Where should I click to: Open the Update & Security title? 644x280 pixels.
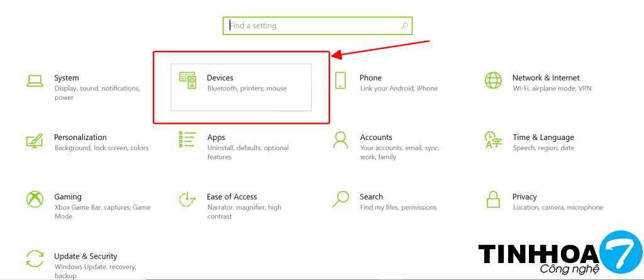[86, 256]
